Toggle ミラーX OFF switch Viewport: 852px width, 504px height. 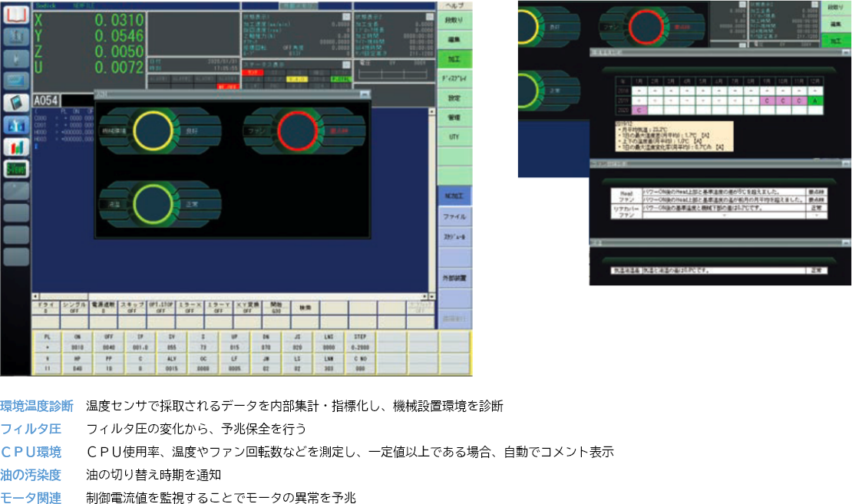pos(190,308)
